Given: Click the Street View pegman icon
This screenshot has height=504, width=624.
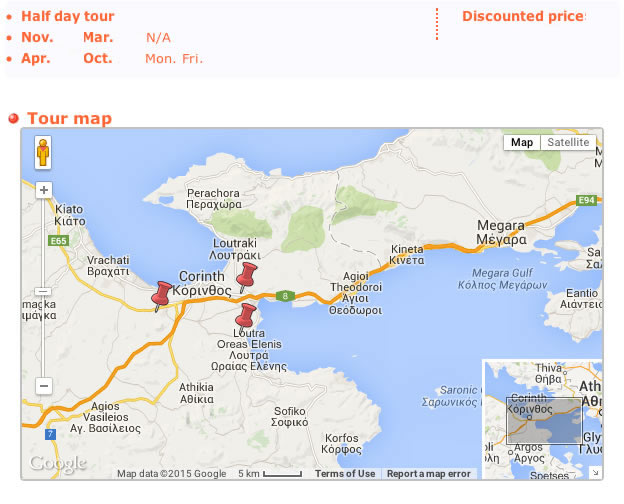Looking at the screenshot, I should 43,152.
